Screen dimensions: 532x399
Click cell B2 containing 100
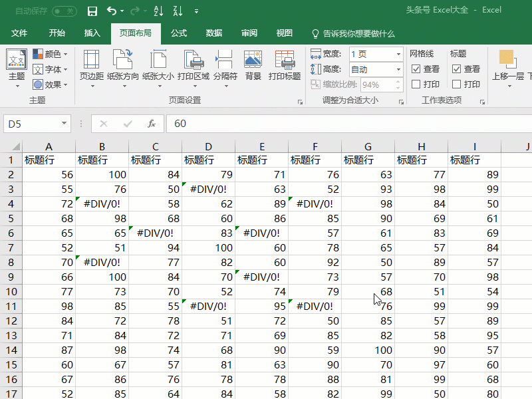(x=102, y=175)
